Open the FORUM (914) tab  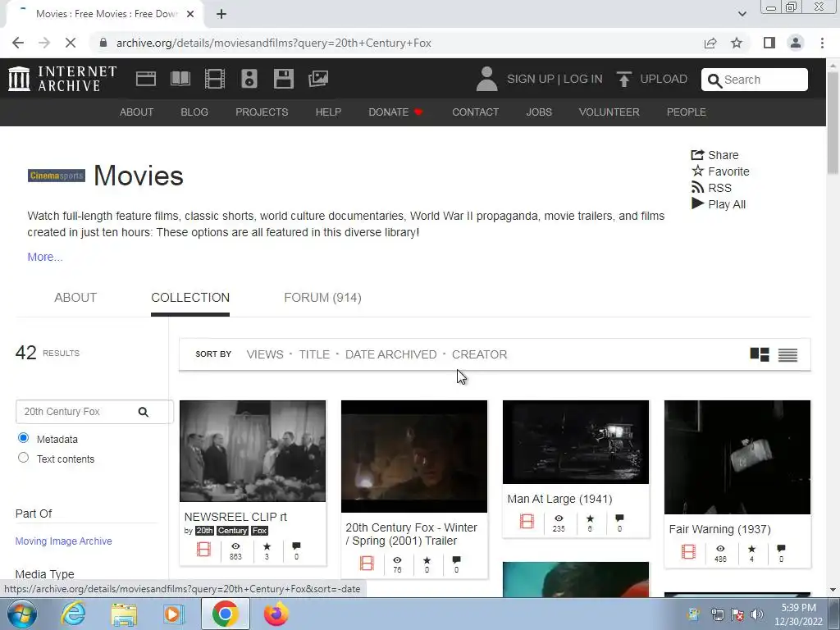[322, 298]
